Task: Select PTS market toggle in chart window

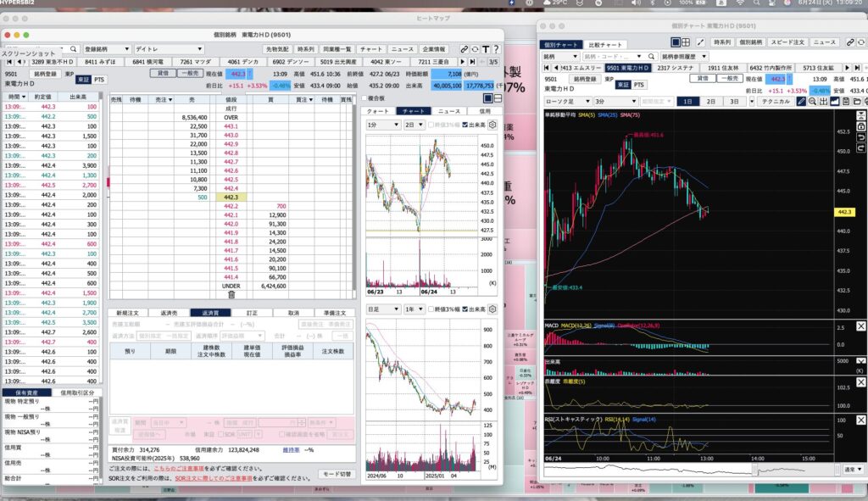Action: pyautogui.click(x=639, y=85)
